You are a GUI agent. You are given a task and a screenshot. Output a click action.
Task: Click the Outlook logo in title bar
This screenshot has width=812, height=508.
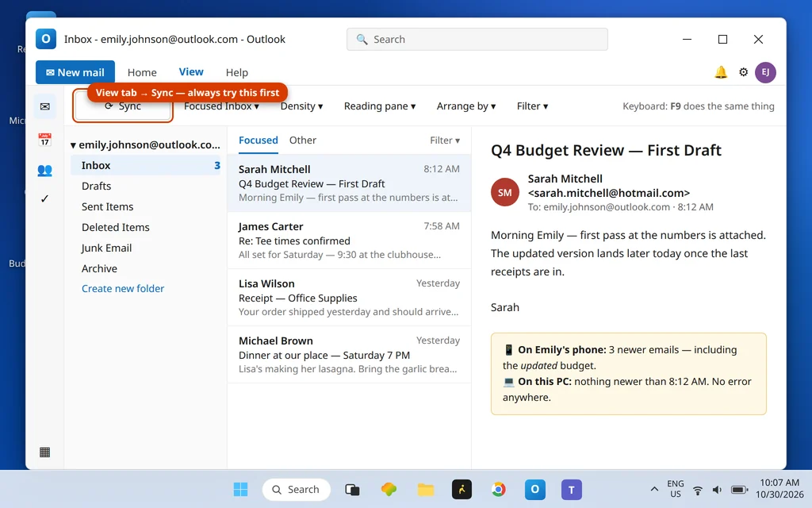(45, 39)
